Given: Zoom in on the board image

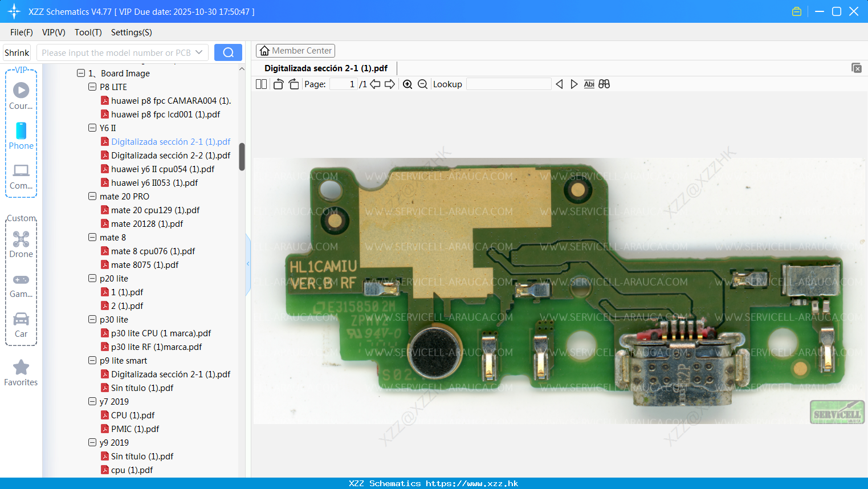Looking at the screenshot, I should click(x=407, y=84).
